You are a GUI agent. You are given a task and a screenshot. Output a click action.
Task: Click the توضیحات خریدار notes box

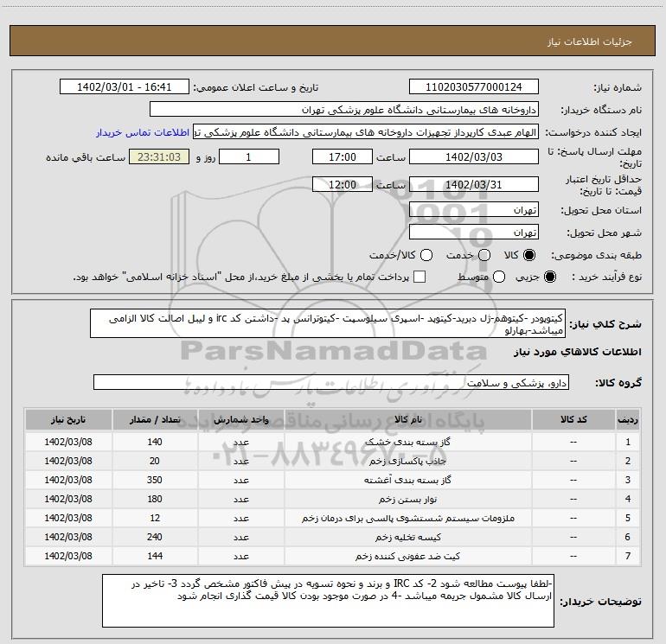(x=328, y=601)
